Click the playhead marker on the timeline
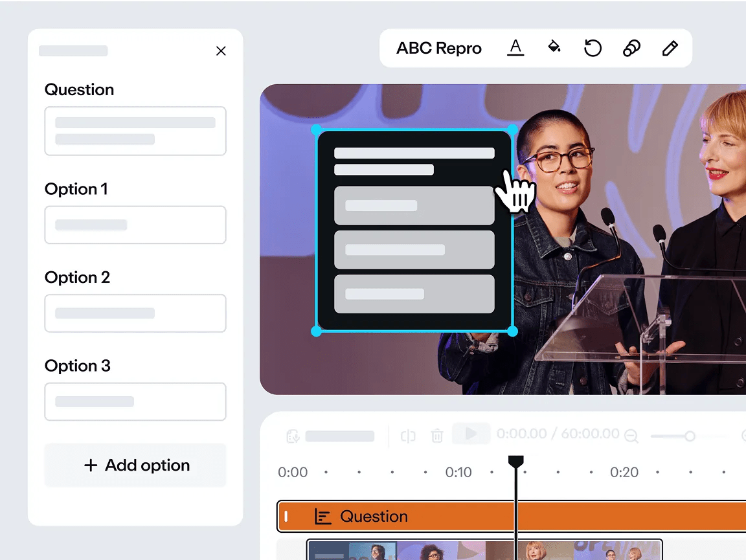 (515, 462)
